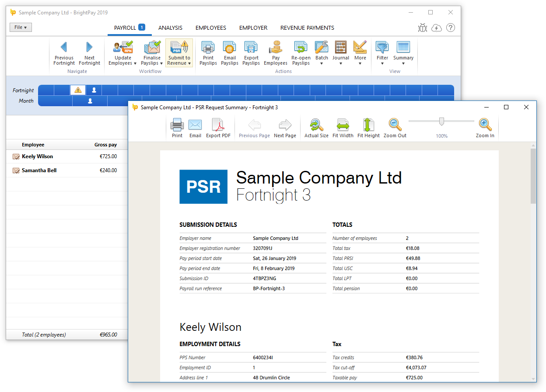Fit PSR preview to width
Image resolution: width=546 pixels, height=392 pixels.
coord(343,128)
